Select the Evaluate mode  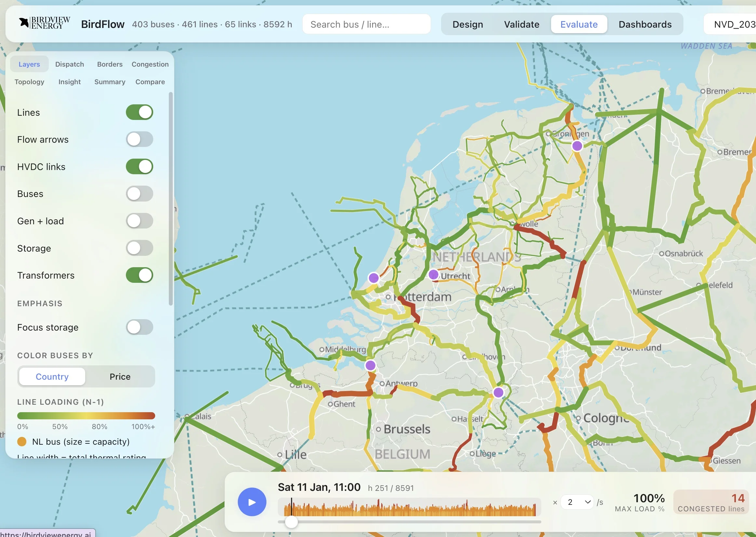[x=579, y=24]
